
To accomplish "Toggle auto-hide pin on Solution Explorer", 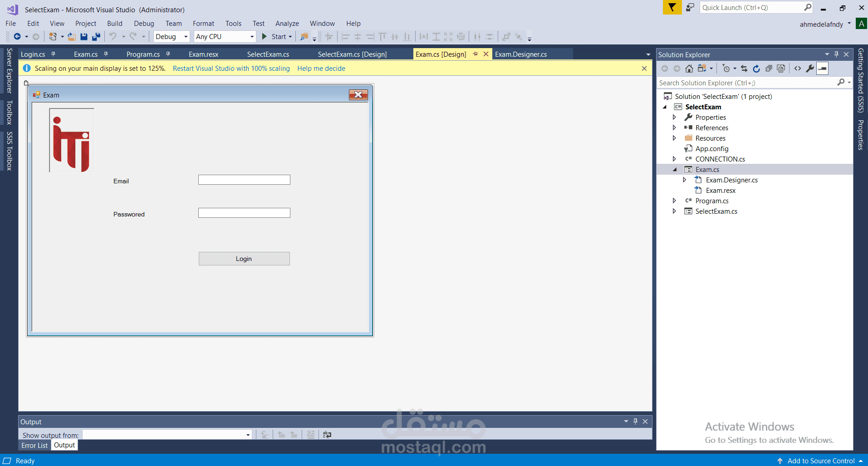I will tap(836, 54).
